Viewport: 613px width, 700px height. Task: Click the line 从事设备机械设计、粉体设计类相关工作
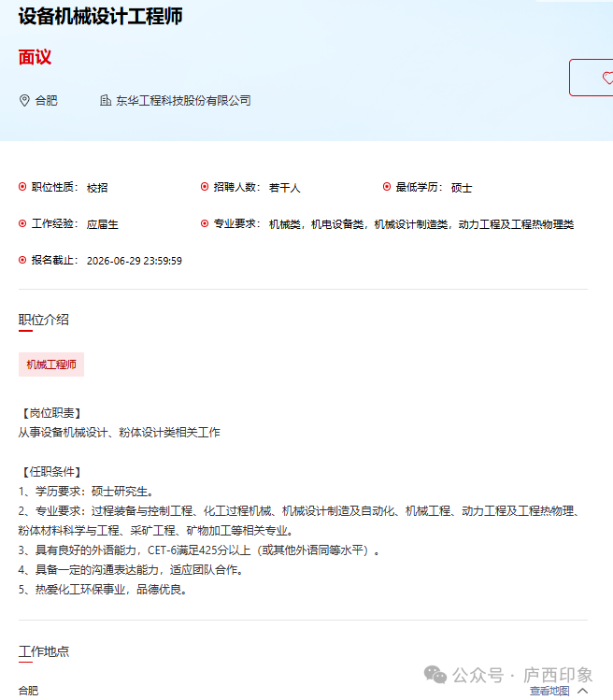[120, 432]
